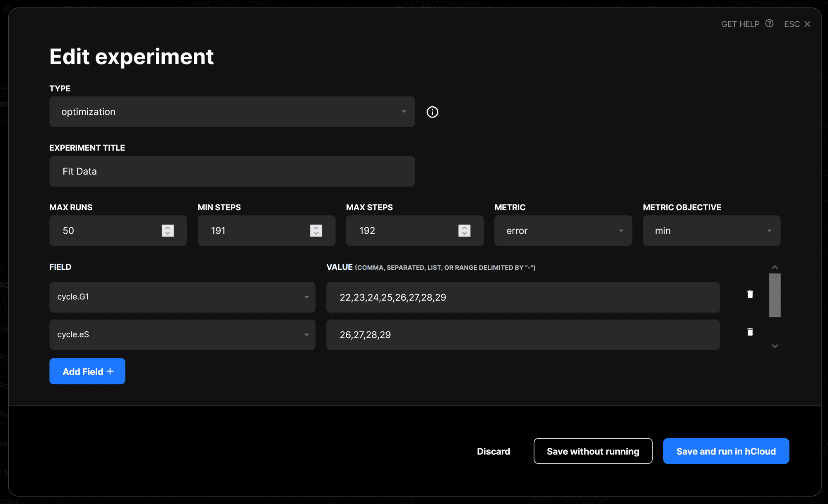This screenshot has height=504, width=828.
Task: Click Save and run in hCloud
Action: pyautogui.click(x=726, y=451)
